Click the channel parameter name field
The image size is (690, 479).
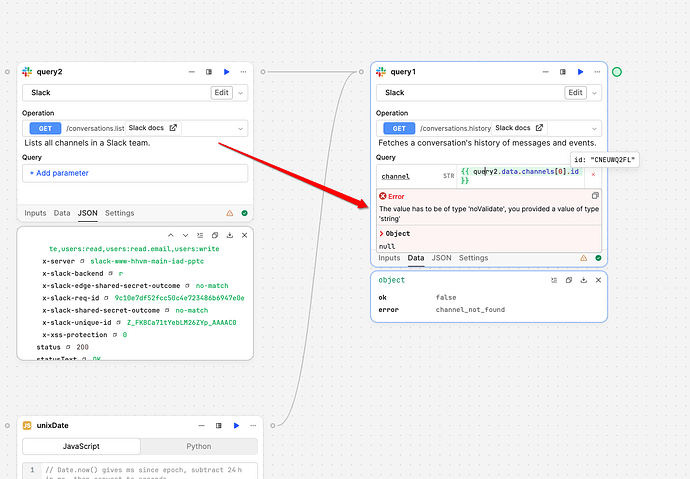click(x=396, y=176)
